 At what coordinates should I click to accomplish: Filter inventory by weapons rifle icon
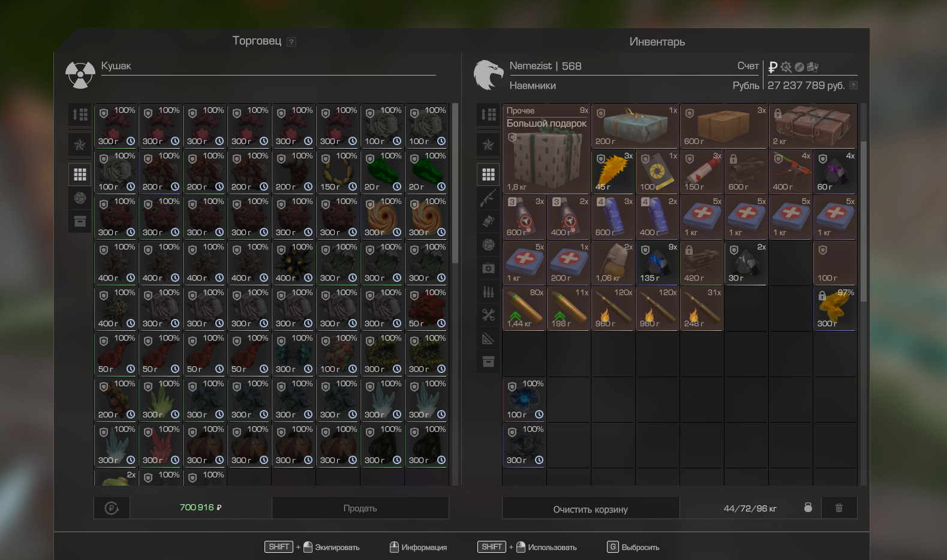point(488,198)
